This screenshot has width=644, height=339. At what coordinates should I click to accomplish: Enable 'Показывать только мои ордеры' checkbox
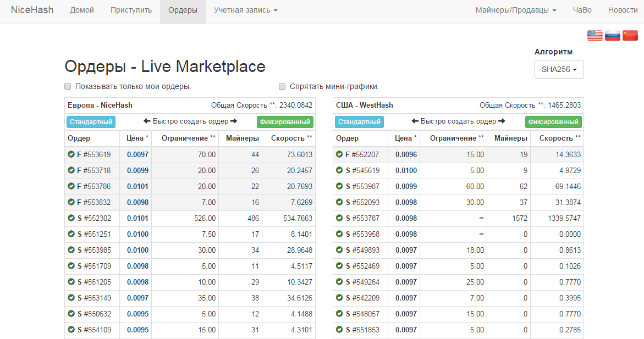point(68,86)
